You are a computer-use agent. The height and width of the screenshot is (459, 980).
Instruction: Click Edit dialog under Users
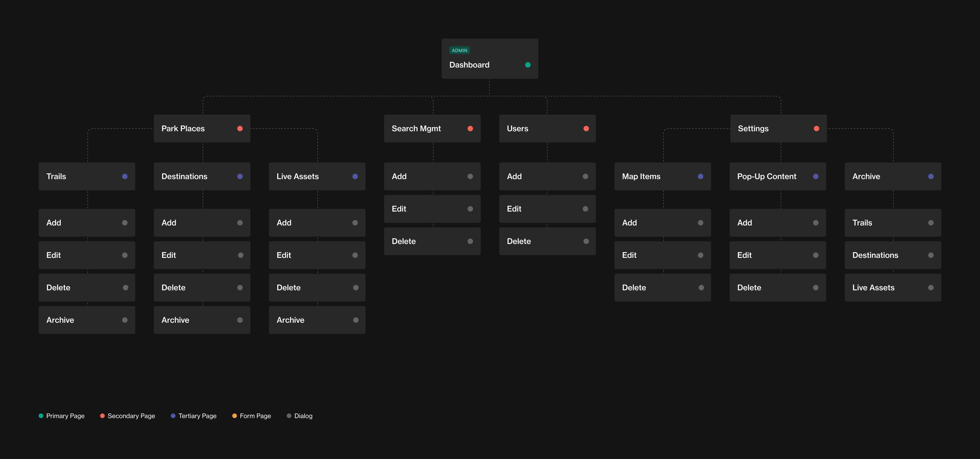pyautogui.click(x=547, y=209)
